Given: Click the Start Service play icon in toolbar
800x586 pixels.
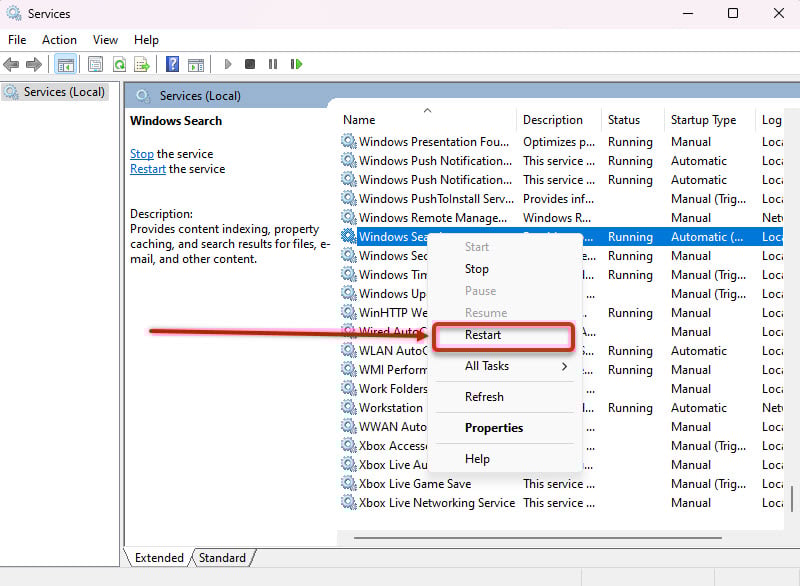Looking at the screenshot, I should [228, 64].
